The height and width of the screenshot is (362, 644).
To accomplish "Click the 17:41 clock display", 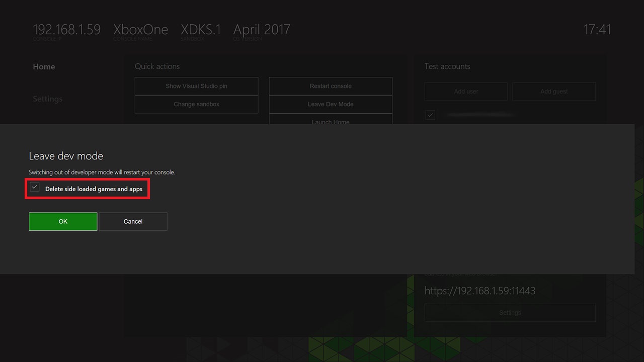I will coord(597,30).
